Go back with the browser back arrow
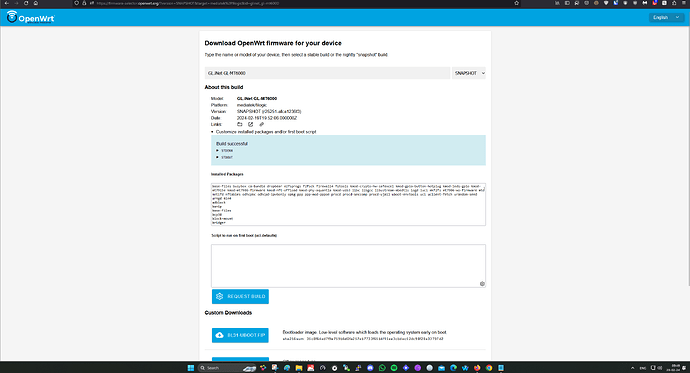The height and width of the screenshot is (373, 690). tap(7, 3)
